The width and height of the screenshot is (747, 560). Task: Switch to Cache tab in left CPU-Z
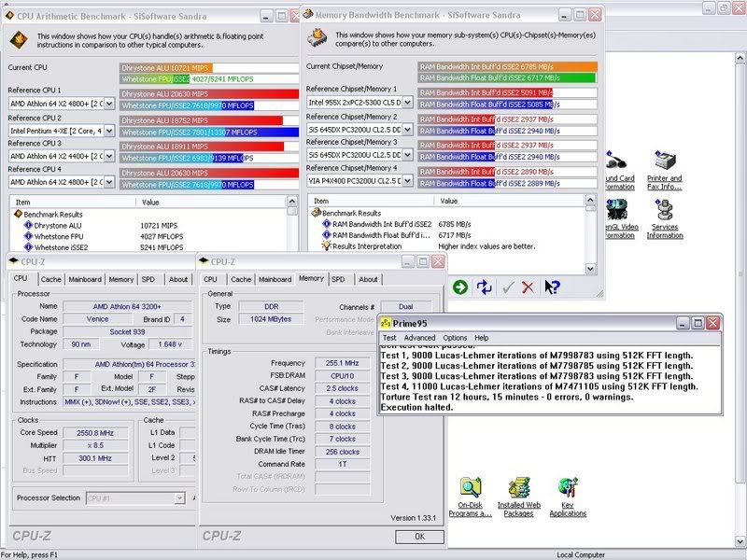(50, 279)
